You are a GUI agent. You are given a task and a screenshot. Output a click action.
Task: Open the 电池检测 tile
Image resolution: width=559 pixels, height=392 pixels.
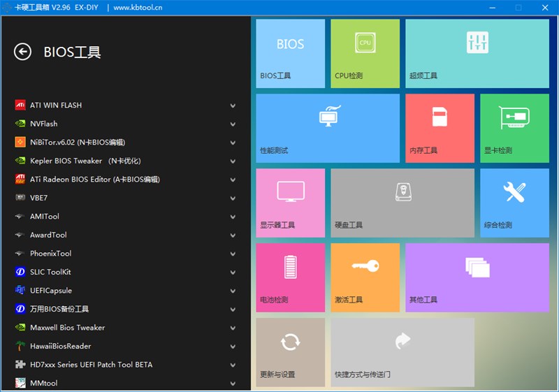290,277
